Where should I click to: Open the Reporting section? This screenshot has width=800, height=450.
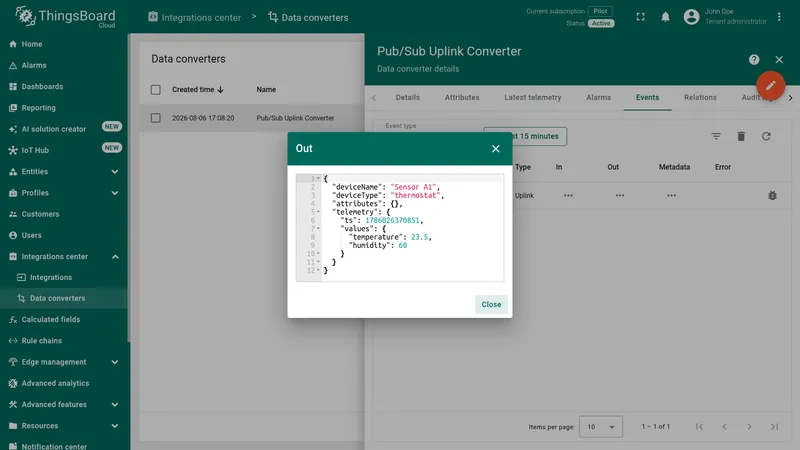[38, 108]
